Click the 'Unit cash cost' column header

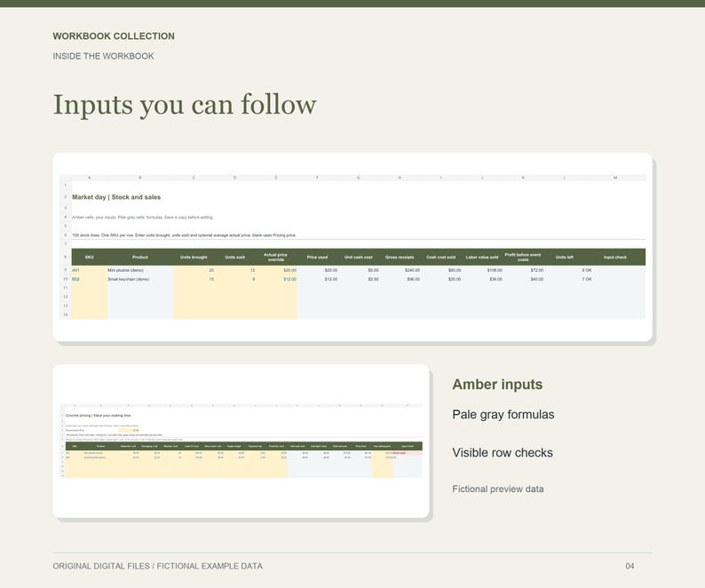[359, 258]
